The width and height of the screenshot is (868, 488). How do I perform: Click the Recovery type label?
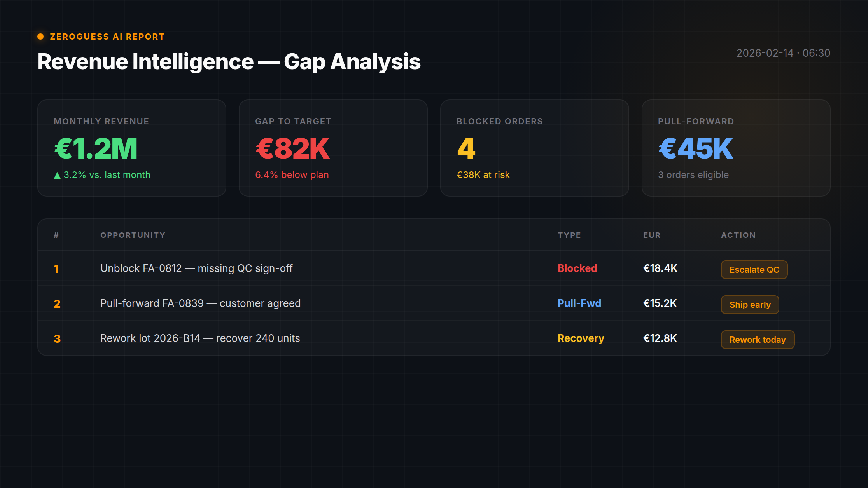[x=581, y=338]
